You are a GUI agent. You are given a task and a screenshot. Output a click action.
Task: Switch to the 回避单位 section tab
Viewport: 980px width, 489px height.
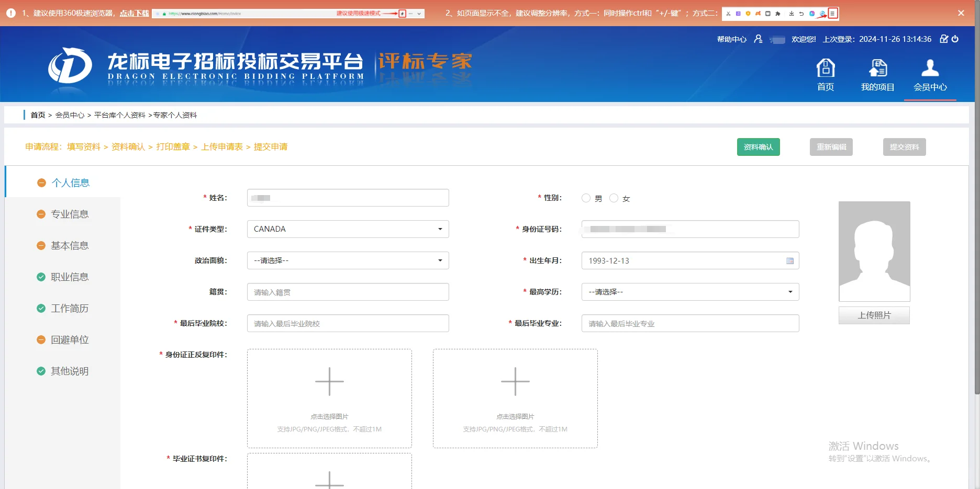tap(70, 339)
